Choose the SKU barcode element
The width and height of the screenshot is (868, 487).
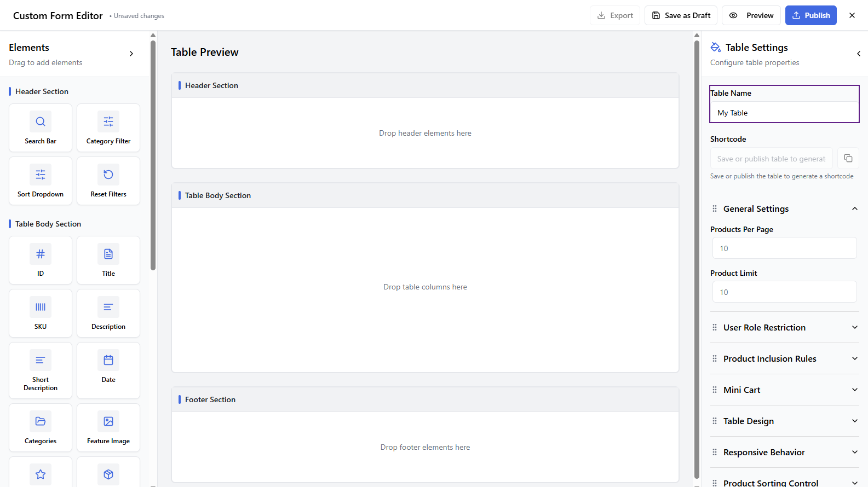click(x=41, y=313)
